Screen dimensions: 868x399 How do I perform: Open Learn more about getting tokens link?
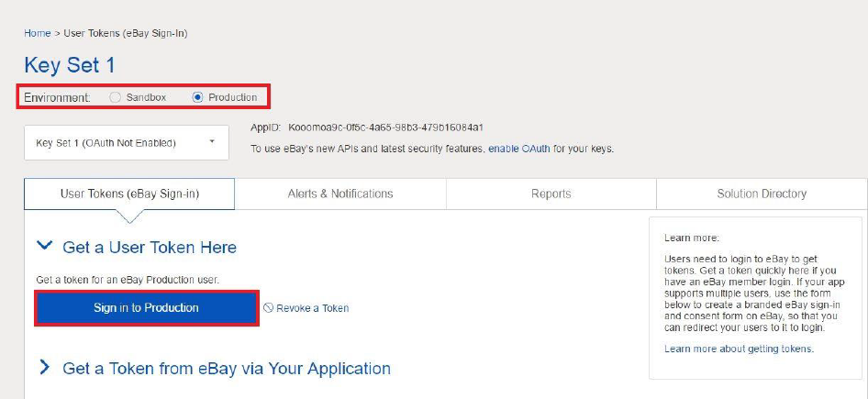pyautogui.click(x=739, y=349)
